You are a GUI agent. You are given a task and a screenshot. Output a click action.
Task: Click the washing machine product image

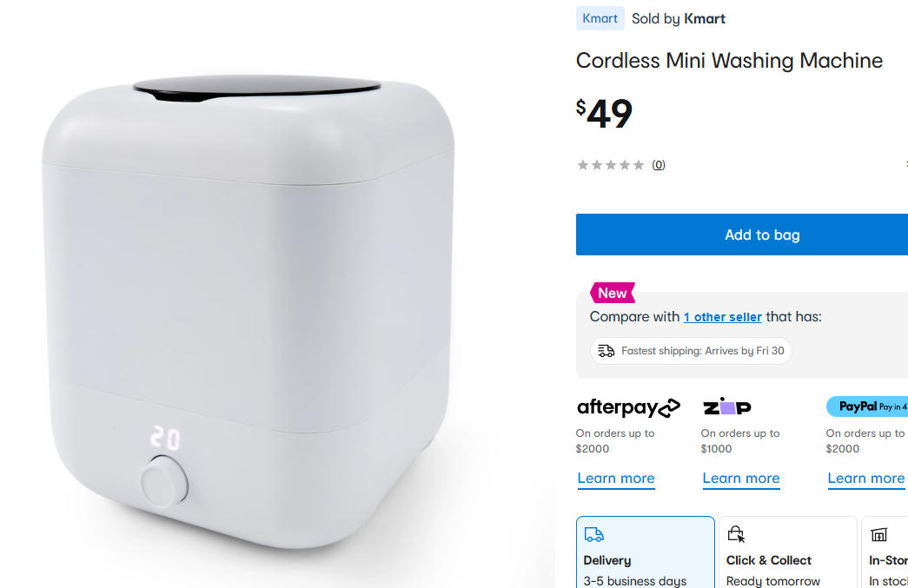coord(249,311)
